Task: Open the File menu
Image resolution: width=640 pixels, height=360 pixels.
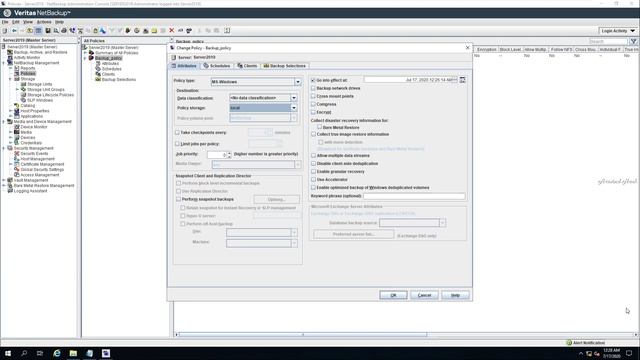Action: tap(5, 22)
